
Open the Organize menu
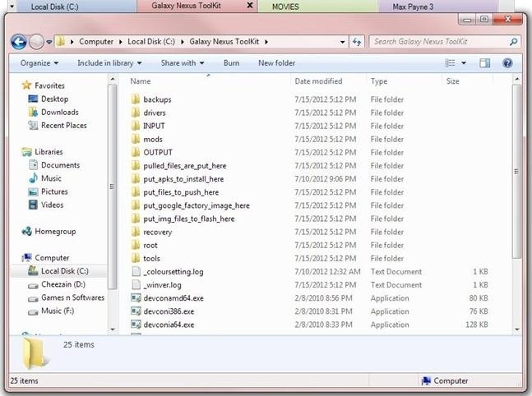(x=39, y=63)
